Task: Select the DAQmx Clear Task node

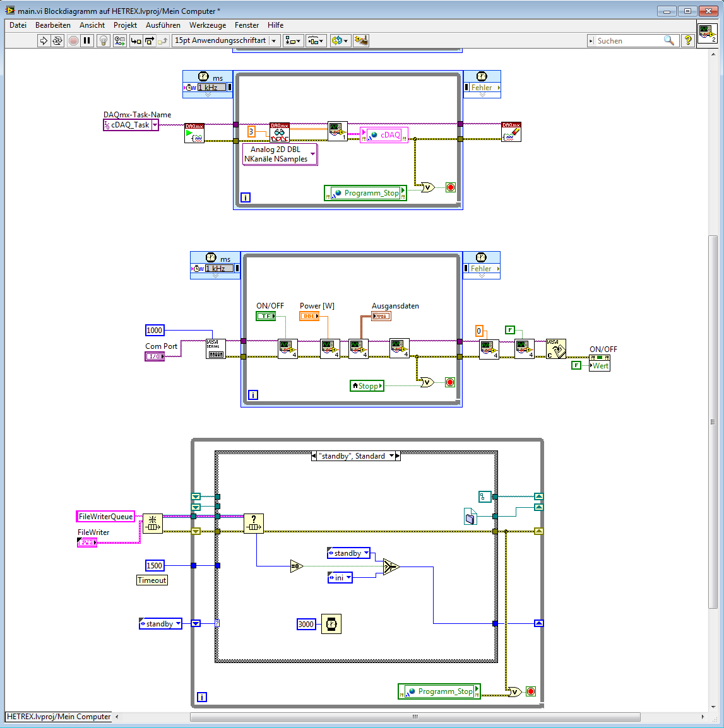Action: [x=511, y=132]
